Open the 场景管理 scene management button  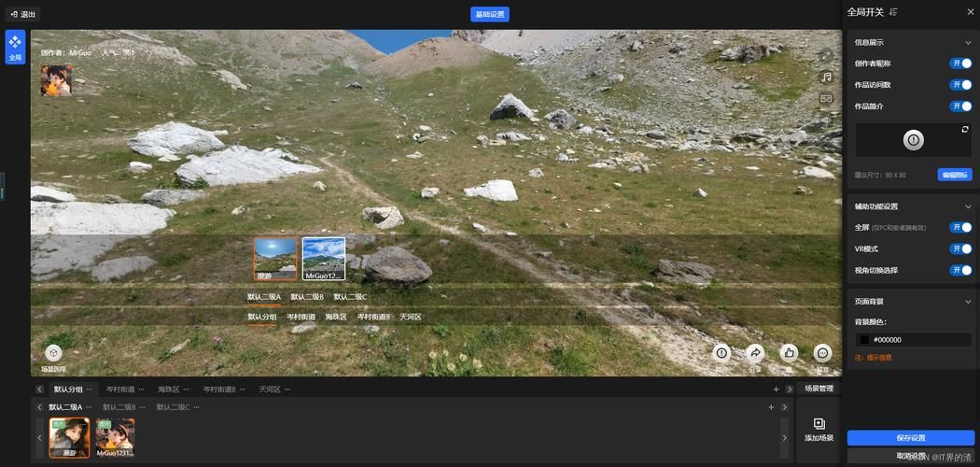(x=819, y=389)
